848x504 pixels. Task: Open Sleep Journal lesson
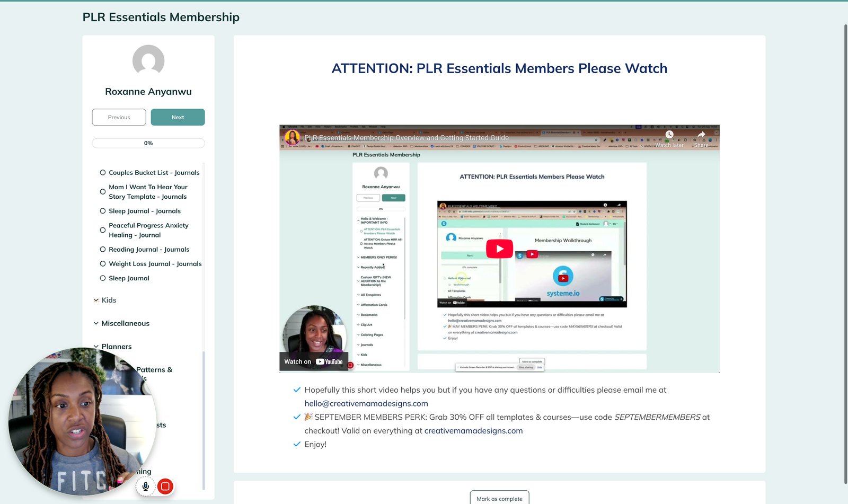[x=129, y=278]
